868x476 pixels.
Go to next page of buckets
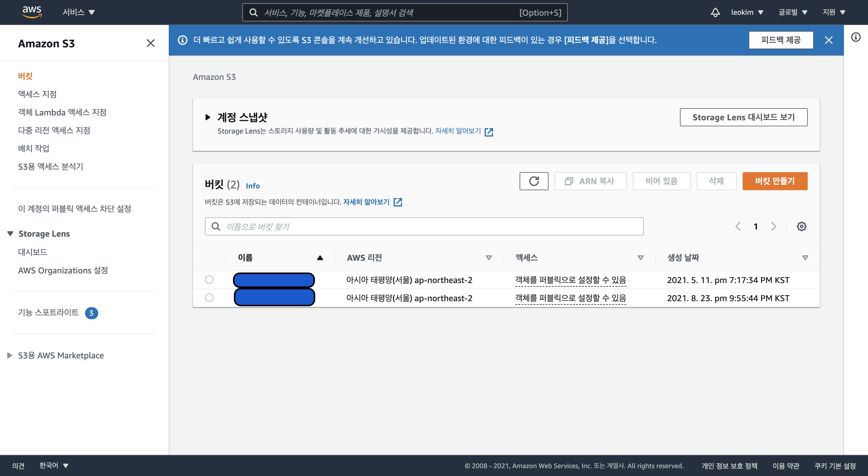click(x=774, y=226)
